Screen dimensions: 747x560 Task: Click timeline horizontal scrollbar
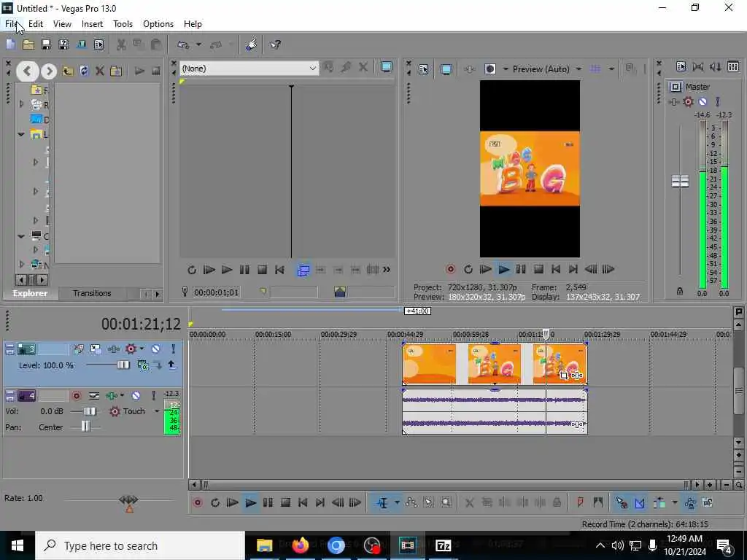pos(445,485)
